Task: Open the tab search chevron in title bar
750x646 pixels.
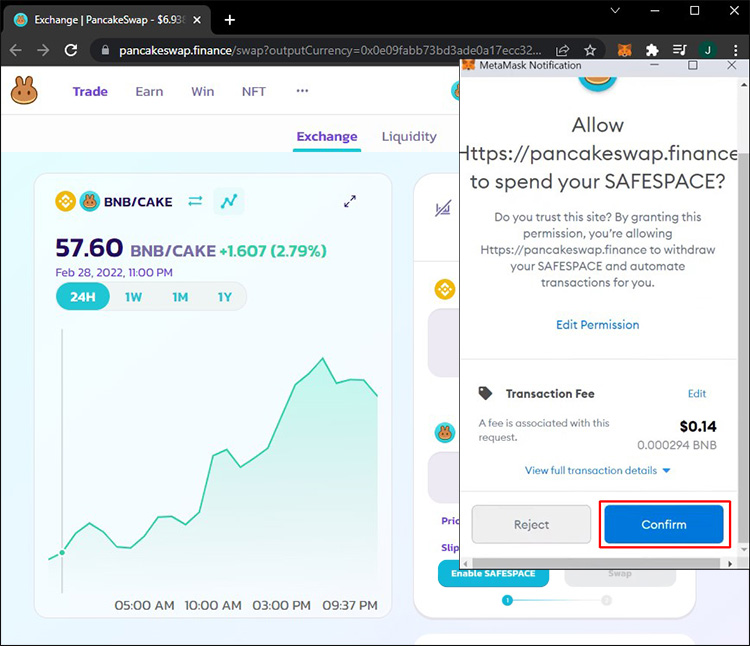Action: (x=616, y=11)
